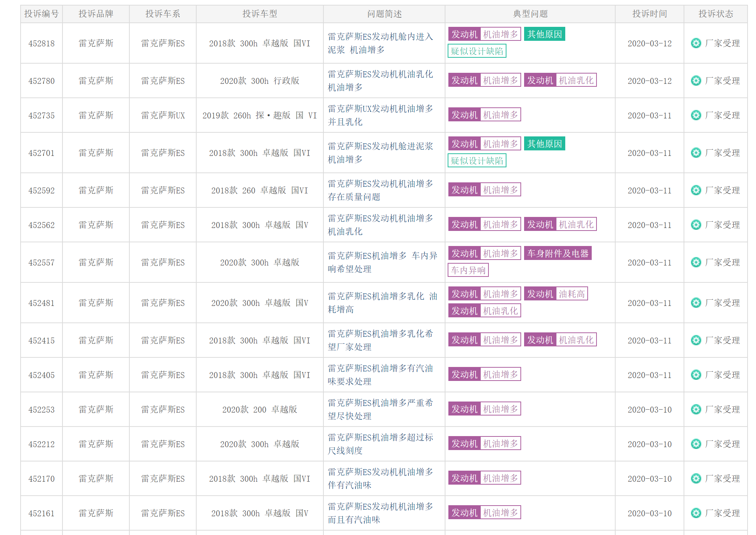
Task: Open description 雷克萨斯UX发动机机油增多并且乳化
Action: click(380, 115)
